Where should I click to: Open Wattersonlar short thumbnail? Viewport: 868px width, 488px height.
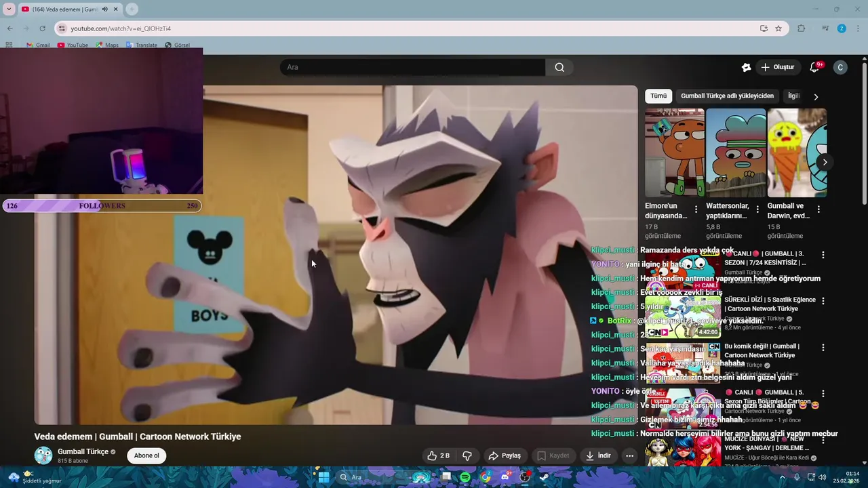pos(736,153)
